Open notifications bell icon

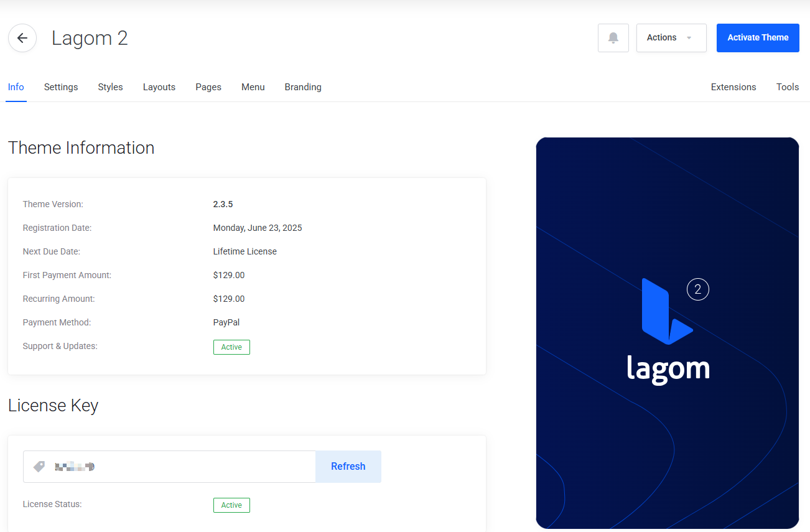click(x=613, y=38)
